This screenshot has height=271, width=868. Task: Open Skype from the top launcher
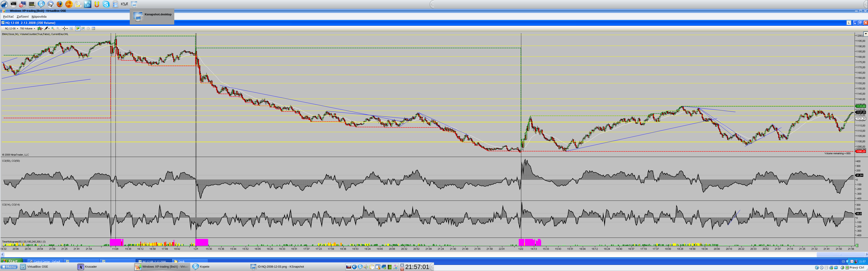point(106,4)
